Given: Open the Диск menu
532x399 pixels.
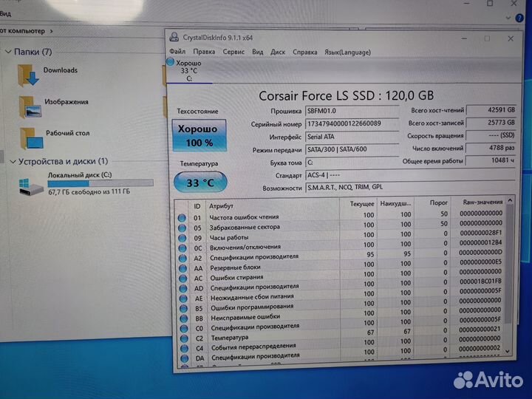Looking at the screenshot, I should [x=278, y=52].
